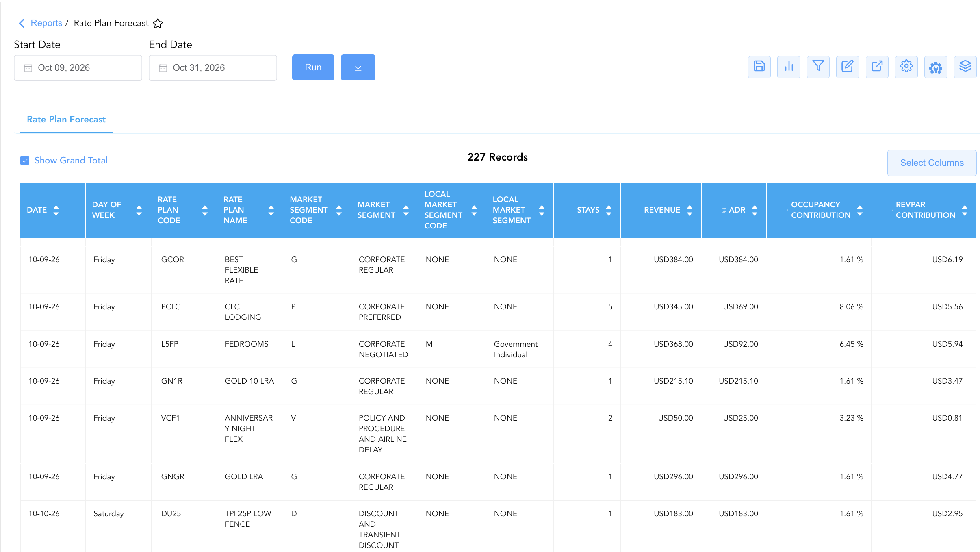Click the save report icon
Viewport: 980px width, 552px height.
click(x=759, y=67)
